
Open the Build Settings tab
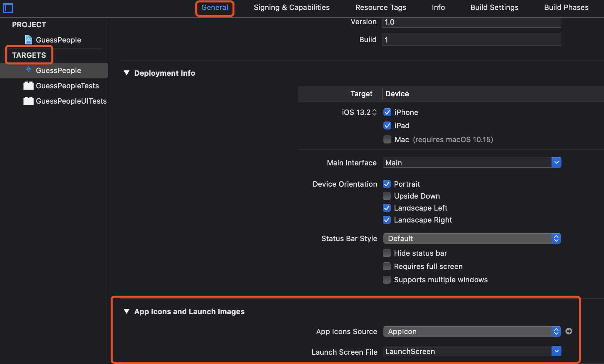[x=494, y=8]
